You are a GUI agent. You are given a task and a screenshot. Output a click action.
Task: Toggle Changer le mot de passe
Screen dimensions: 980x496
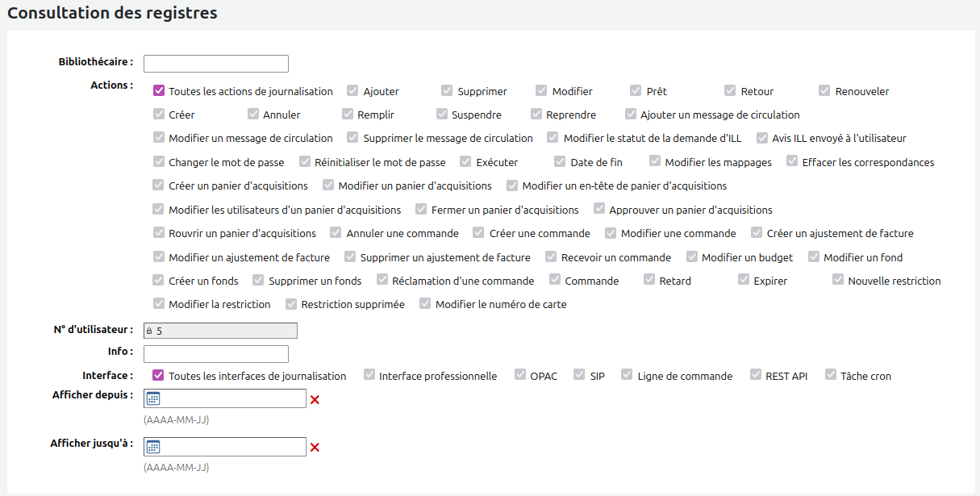coord(159,162)
